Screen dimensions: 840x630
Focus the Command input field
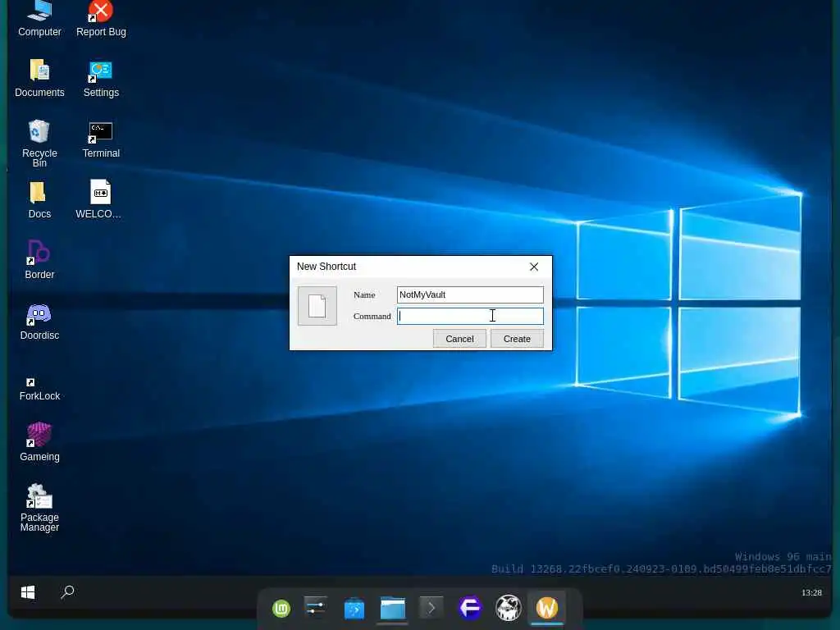pos(470,316)
